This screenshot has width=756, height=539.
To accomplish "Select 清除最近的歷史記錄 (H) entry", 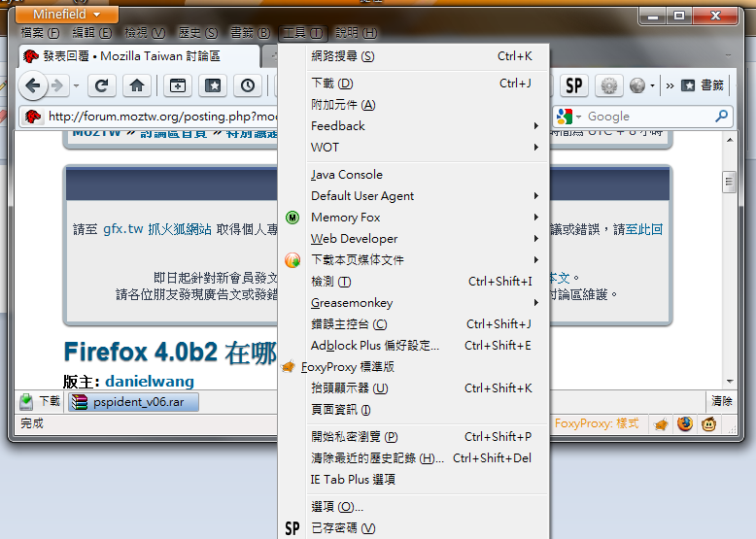I will [414, 458].
